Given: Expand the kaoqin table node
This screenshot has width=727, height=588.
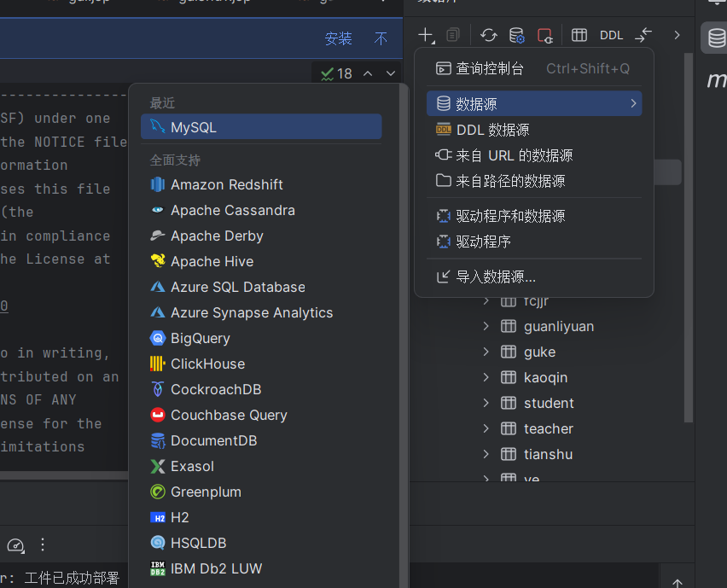Looking at the screenshot, I should tap(486, 377).
